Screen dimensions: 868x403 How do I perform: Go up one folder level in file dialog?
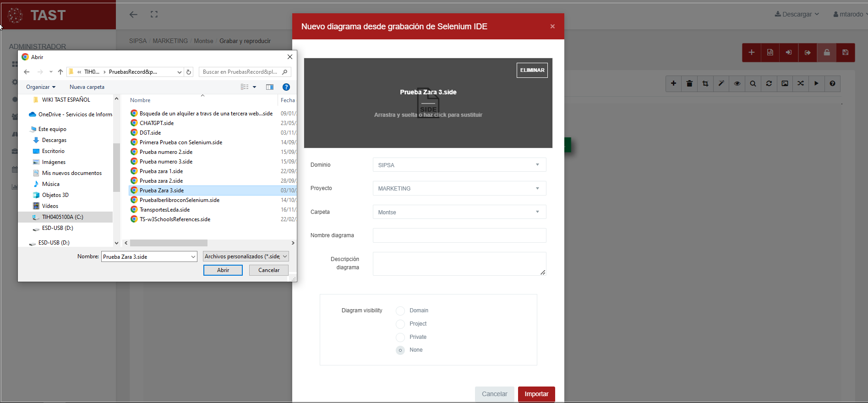(60, 72)
